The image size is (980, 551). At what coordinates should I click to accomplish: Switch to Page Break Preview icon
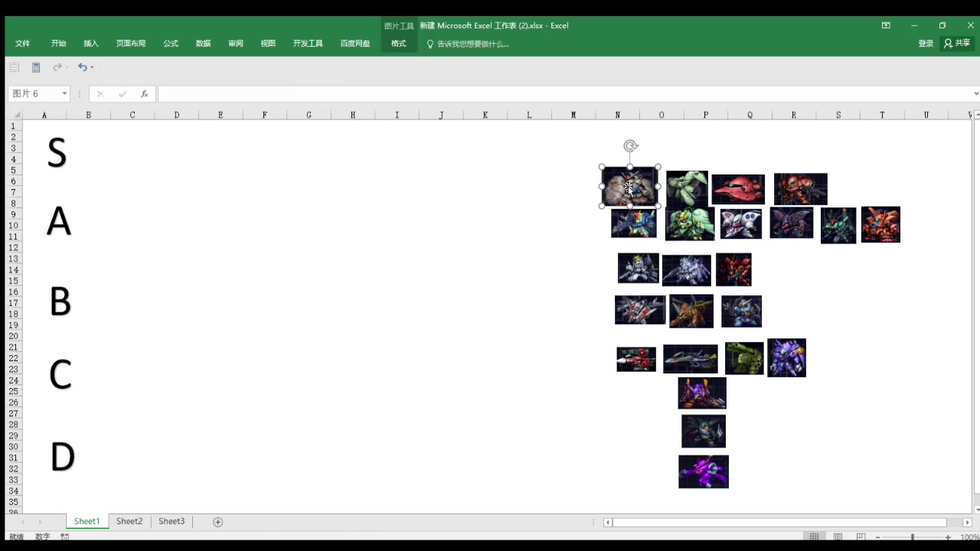(x=861, y=537)
